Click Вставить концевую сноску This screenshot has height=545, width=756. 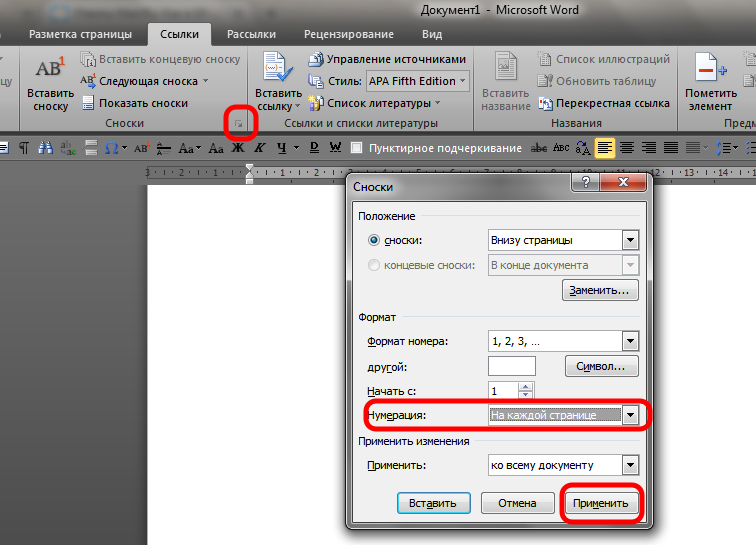pyautogui.click(x=160, y=59)
